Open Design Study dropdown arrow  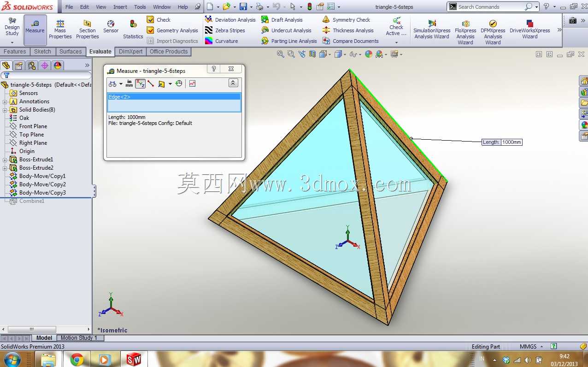12,42
